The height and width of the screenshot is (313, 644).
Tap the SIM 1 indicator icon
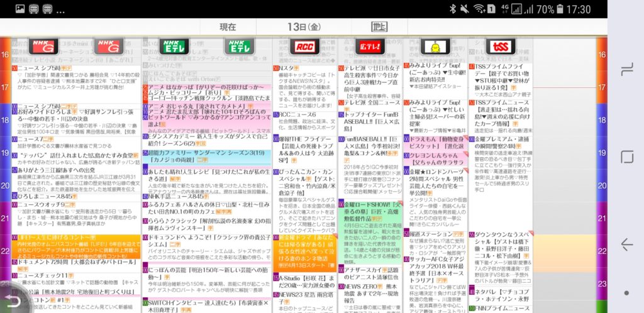(491, 9)
